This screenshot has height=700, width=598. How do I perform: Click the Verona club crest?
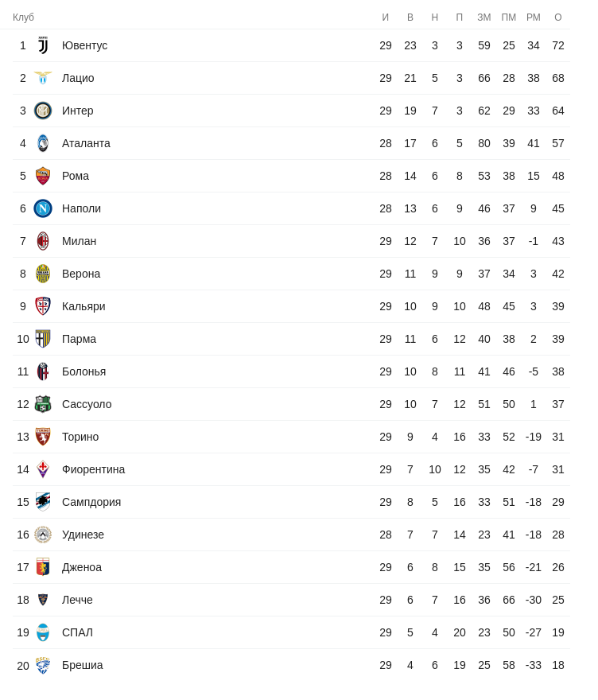[x=43, y=274]
